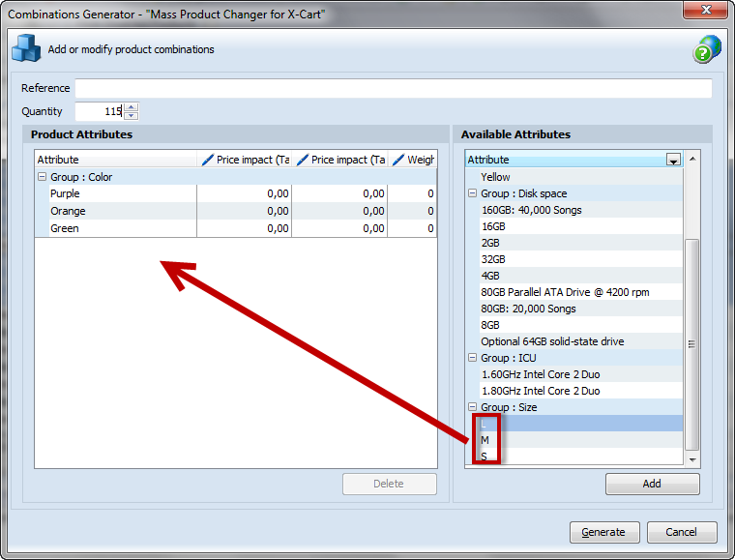Open the Attribute column dropdown arrow
The width and height of the screenshot is (735, 560).
point(674,160)
